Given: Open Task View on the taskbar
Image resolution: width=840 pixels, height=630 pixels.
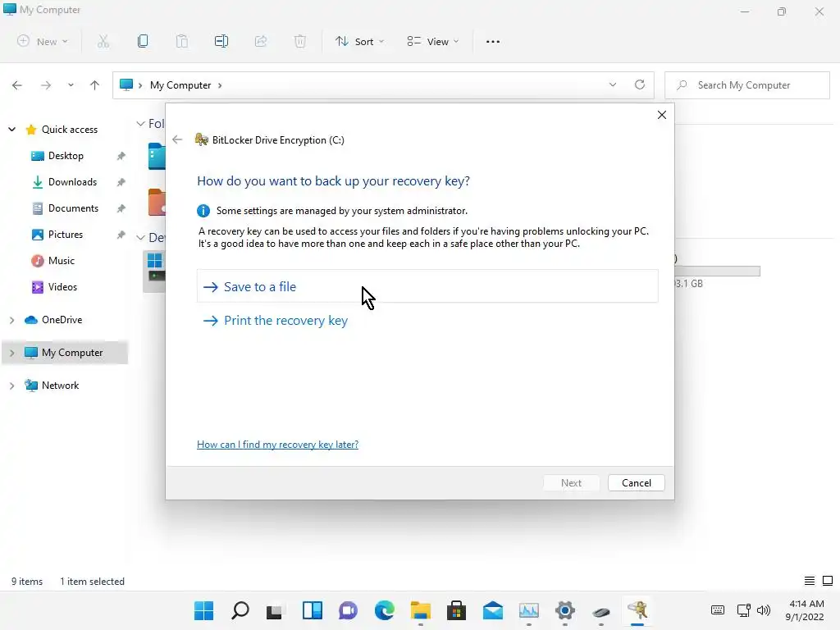Looking at the screenshot, I should [274, 610].
